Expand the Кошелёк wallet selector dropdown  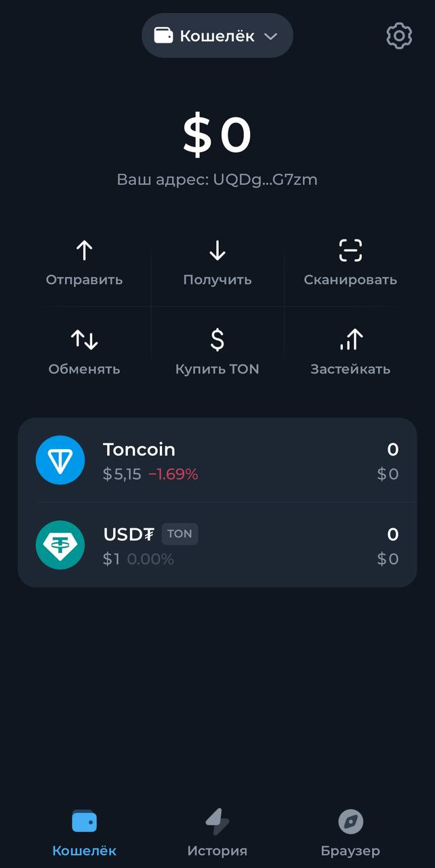point(217,35)
